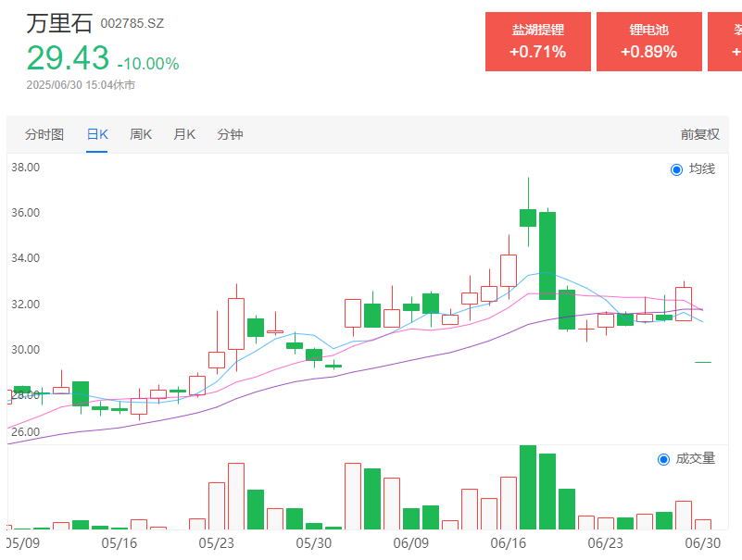Open the 前复权 adjustment dropdown
Viewport: 742px width, 560px height.
pyautogui.click(x=700, y=134)
